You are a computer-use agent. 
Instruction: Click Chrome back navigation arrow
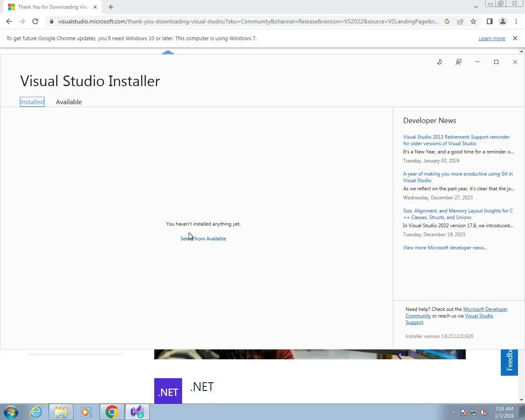[9, 21]
